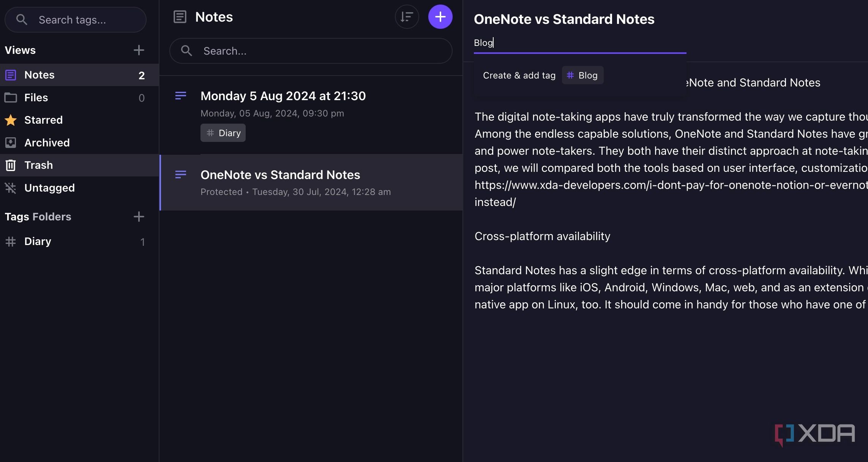Open the Monday 5 Aug 2024 note
The height and width of the screenshot is (462, 868).
point(283,96)
